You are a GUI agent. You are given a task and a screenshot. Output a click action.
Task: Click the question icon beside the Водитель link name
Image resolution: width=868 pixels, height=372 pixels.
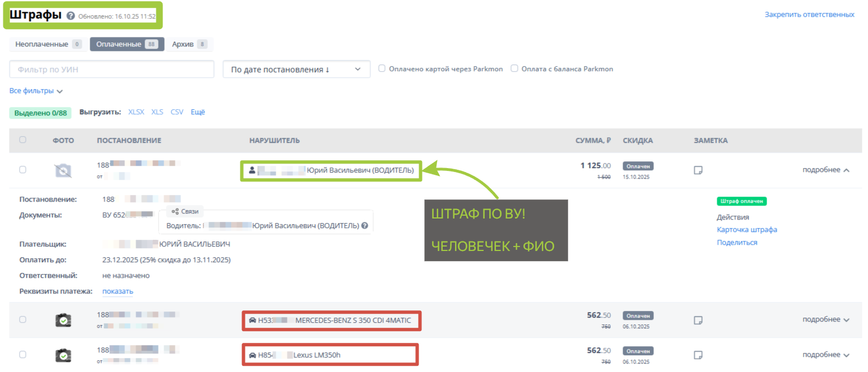[365, 226]
